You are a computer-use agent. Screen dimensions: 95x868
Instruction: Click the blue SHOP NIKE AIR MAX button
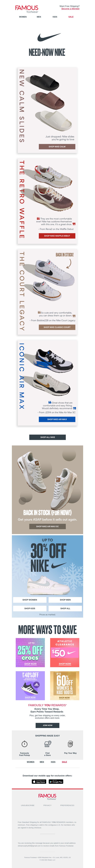57,419
